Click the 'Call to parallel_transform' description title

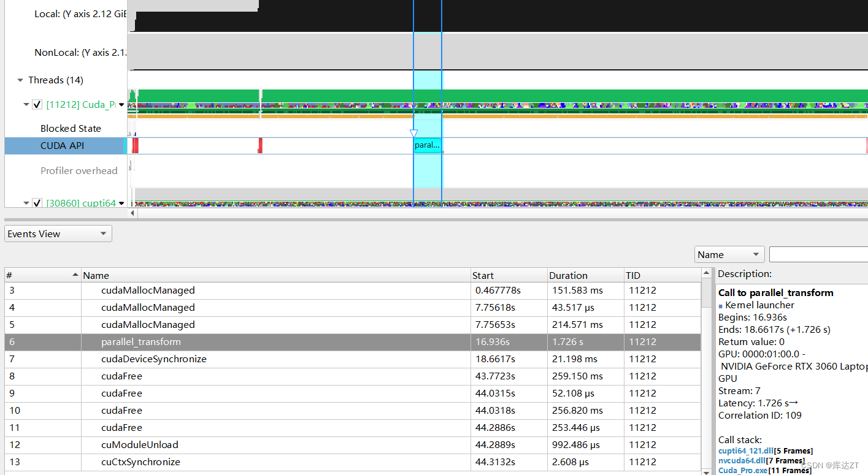pos(776,293)
